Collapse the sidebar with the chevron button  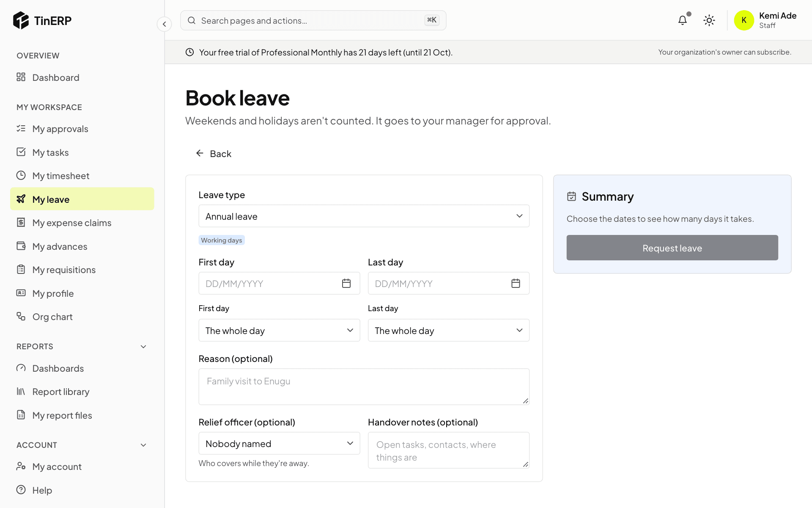[x=164, y=24]
